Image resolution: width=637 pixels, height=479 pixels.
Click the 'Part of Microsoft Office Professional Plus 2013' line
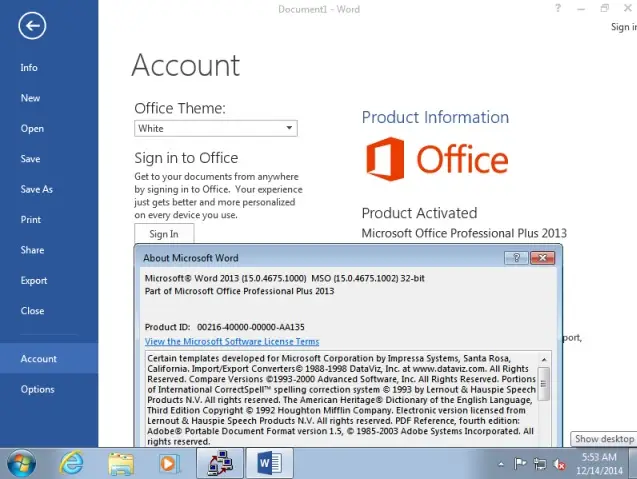[239, 291]
